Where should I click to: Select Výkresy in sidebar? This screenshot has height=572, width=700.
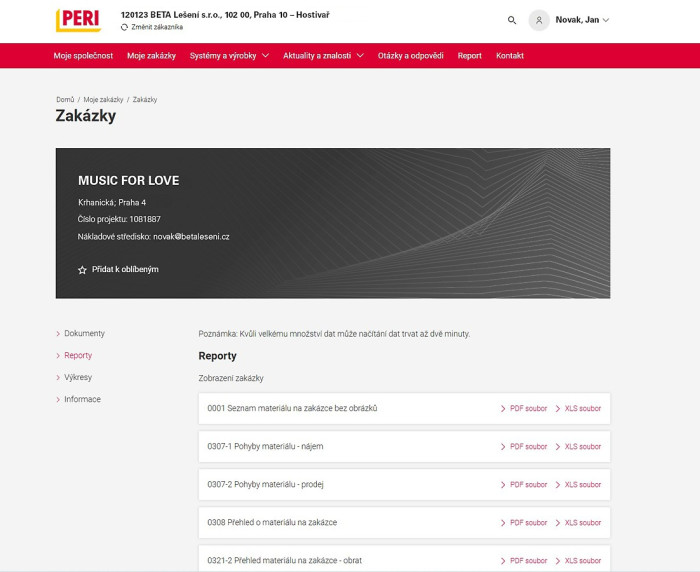pos(77,378)
